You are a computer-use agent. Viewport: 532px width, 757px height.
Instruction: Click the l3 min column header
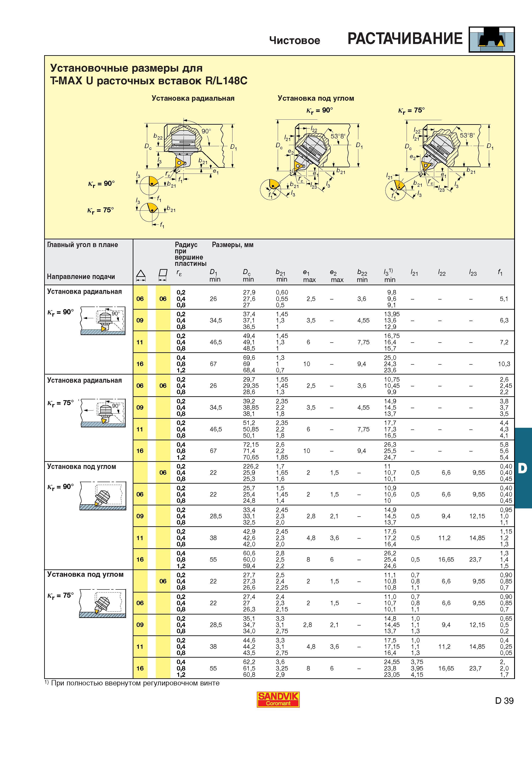(x=389, y=276)
